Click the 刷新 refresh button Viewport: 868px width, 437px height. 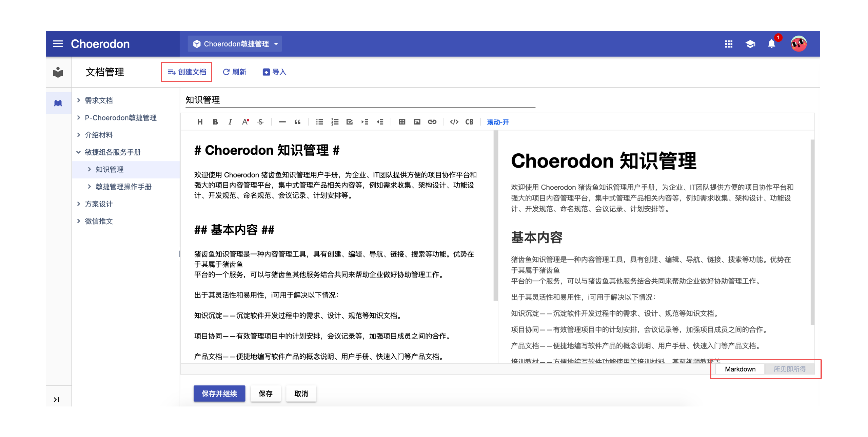click(234, 72)
